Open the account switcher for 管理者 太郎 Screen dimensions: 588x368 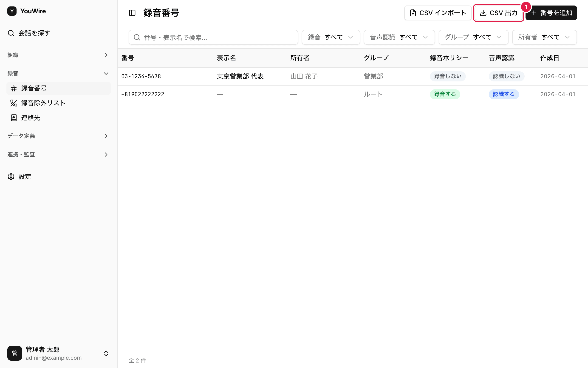pyautogui.click(x=58, y=353)
